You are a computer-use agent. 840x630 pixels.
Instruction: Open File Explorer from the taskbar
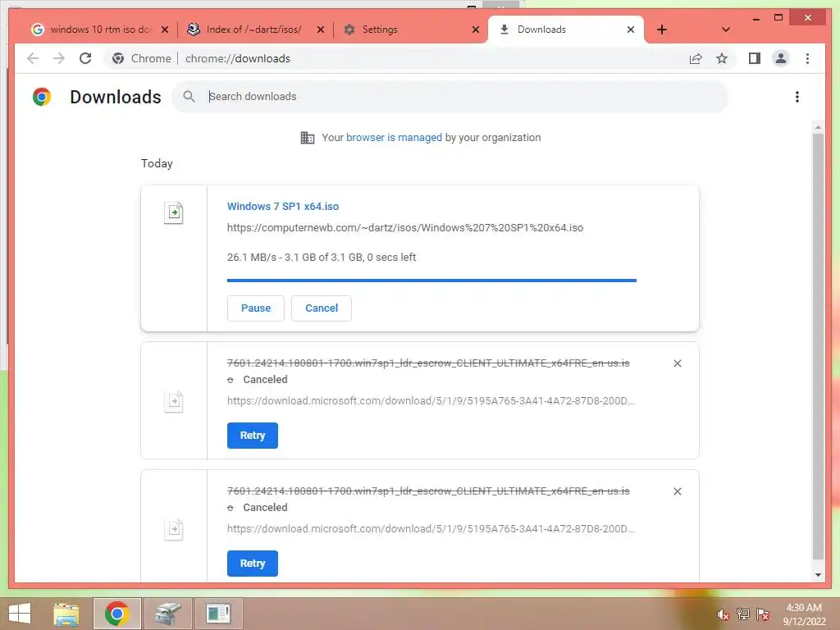(x=66, y=614)
